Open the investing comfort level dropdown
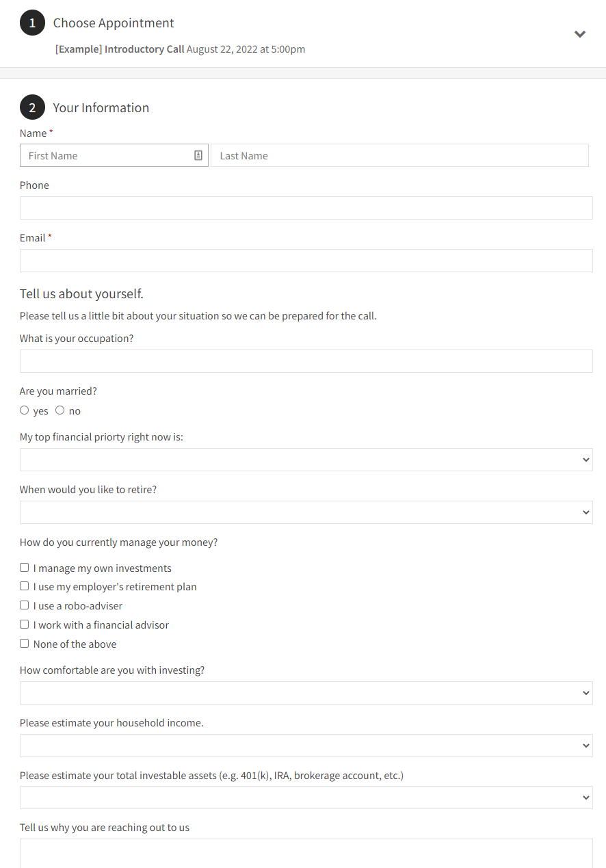 pos(306,693)
